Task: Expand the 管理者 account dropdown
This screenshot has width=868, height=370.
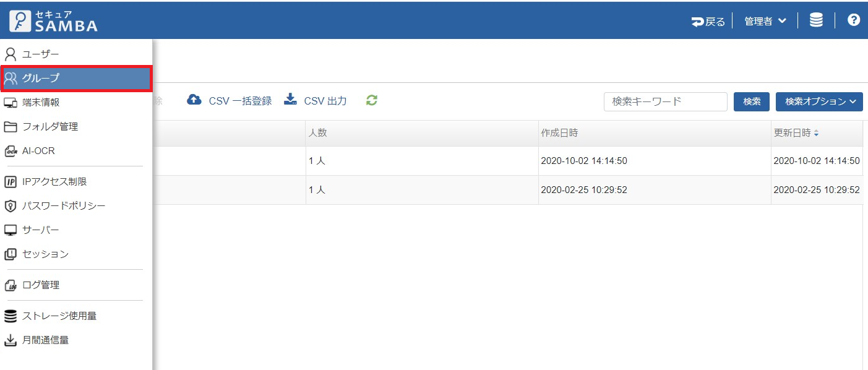Action: tap(765, 21)
